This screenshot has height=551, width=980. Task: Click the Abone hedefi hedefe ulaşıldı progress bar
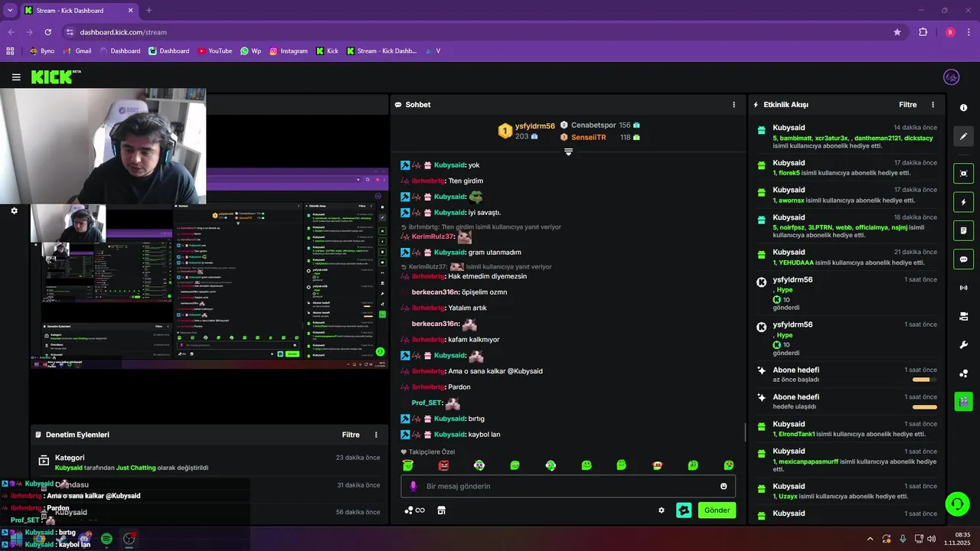(925, 407)
